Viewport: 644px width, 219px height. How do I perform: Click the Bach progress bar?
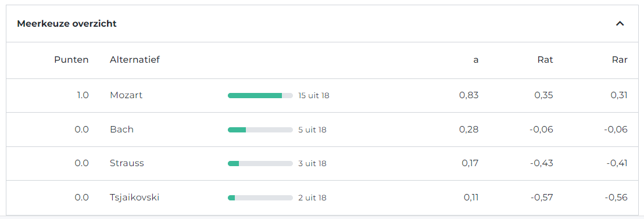(x=260, y=130)
